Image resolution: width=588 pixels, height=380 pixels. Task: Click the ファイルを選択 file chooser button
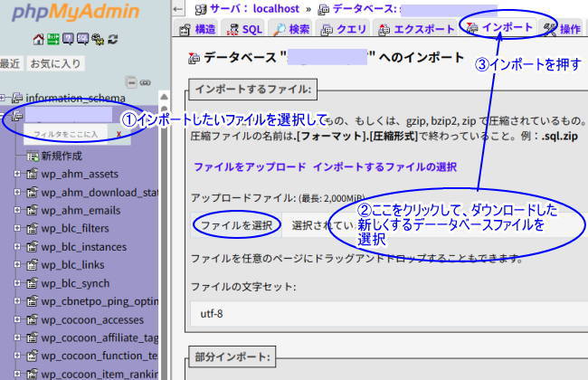pyautogui.click(x=236, y=225)
